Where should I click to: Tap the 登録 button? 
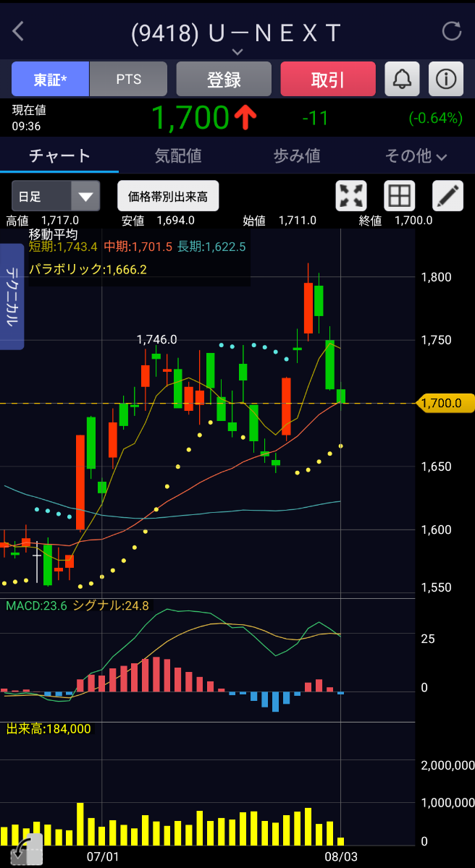(x=224, y=79)
